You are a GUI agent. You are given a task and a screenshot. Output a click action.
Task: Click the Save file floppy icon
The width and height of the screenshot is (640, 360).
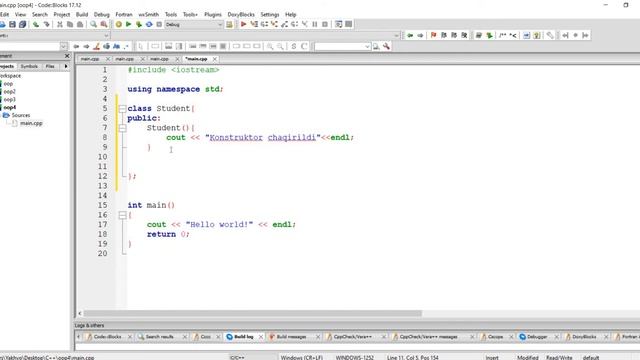click(x=13, y=24)
